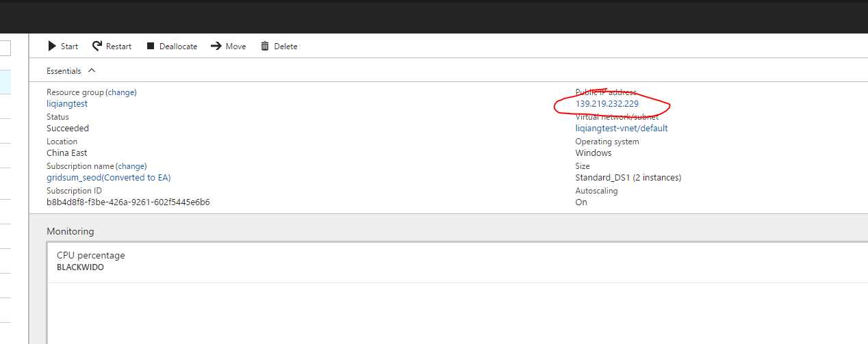Viewport: 868px width, 344px height.
Task: Select the subscription ID b8b4d8f8-f3be-426a text
Action: pos(128,202)
